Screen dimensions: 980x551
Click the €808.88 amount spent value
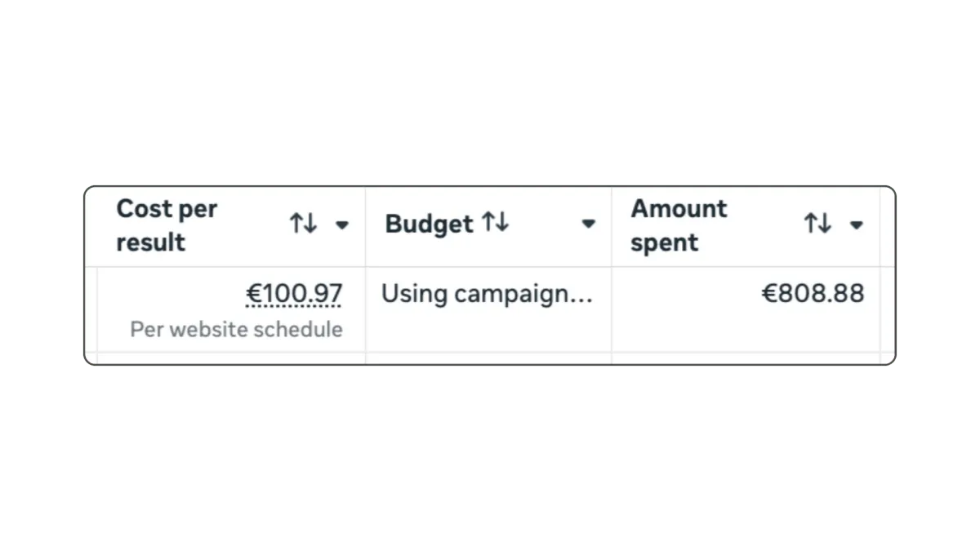click(813, 294)
